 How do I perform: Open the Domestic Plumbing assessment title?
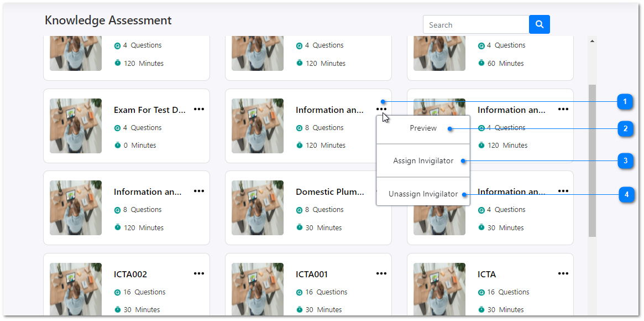click(x=329, y=192)
